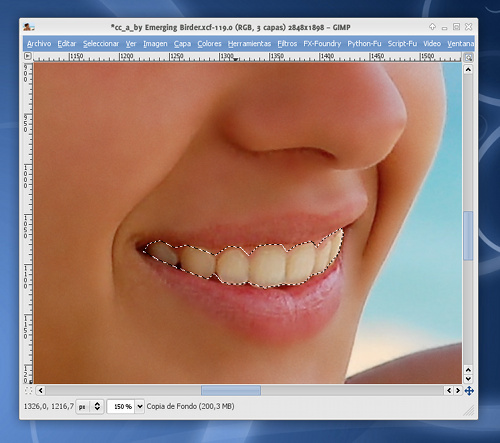The height and width of the screenshot is (443, 500).
Task: Click the navigation cross icon at bottom right
Action: (x=469, y=391)
